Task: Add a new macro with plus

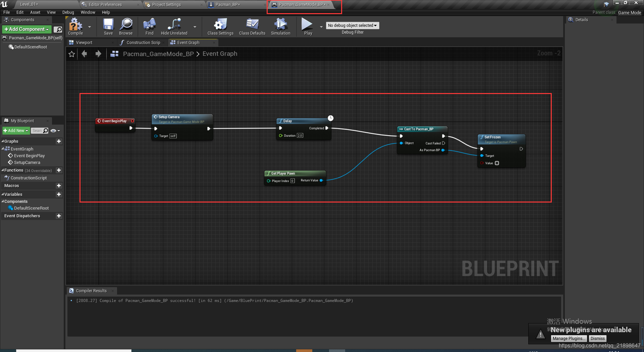Action: point(59,186)
